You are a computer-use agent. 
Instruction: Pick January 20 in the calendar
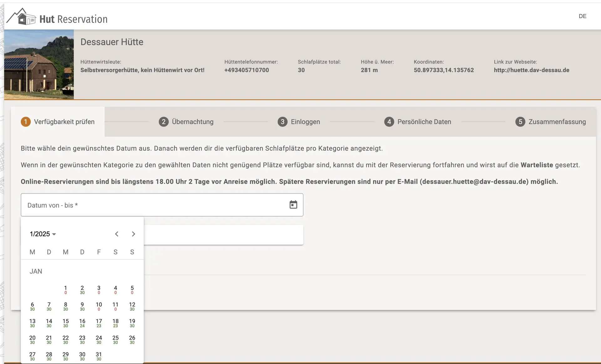(32, 340)
